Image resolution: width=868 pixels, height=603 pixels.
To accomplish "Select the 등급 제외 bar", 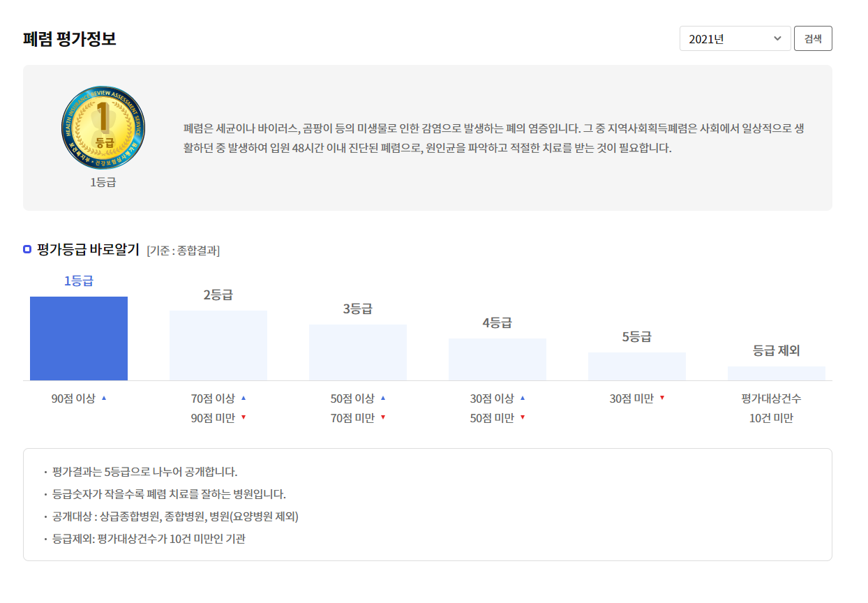I will 777,373.
